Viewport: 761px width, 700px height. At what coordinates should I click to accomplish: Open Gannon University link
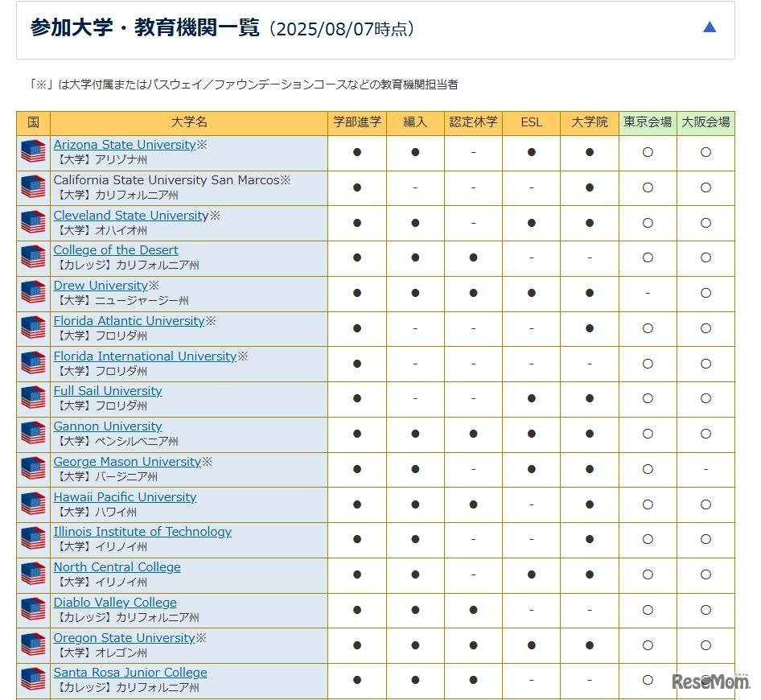point(108,426)
